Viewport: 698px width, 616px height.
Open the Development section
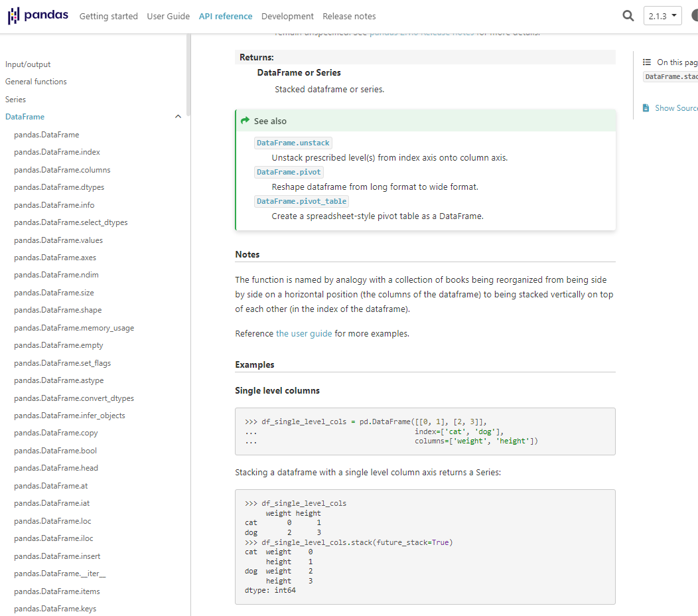pos(287,16)
